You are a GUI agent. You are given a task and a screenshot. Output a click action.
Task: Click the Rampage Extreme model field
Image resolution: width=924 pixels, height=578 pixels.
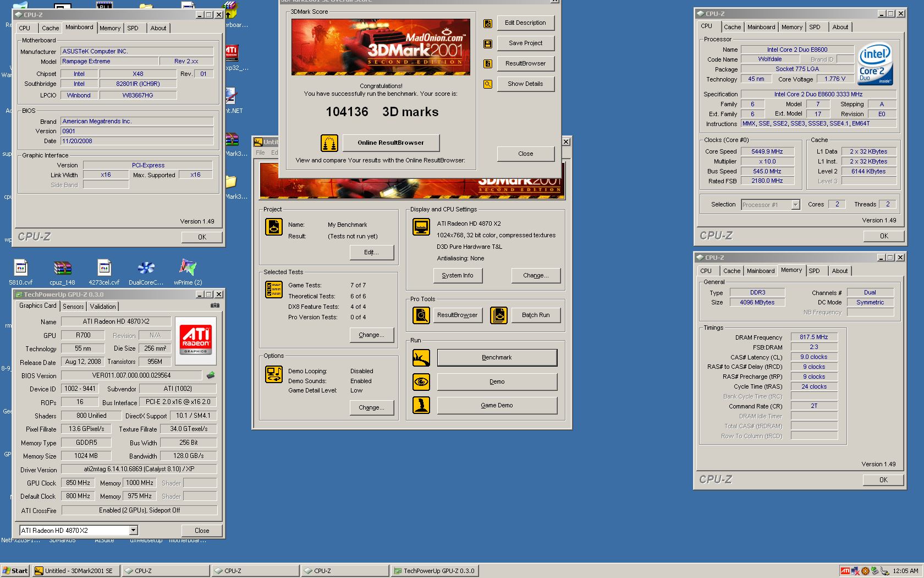(x=109, y=61)
